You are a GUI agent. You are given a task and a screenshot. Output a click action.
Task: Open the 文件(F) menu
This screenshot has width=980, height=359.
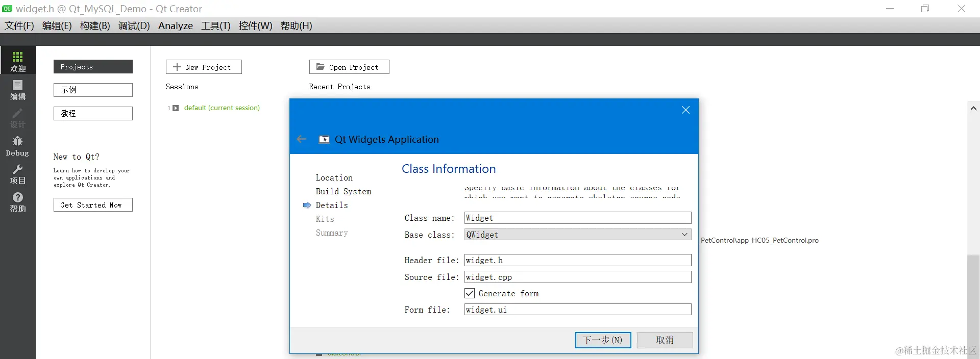tap(19, 25)
